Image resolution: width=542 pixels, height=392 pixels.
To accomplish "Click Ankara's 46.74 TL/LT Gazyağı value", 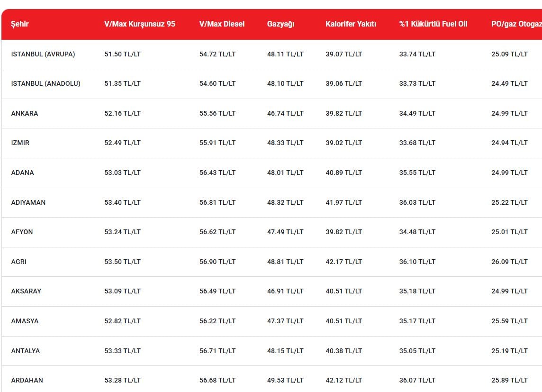I will tap(285, 113).
